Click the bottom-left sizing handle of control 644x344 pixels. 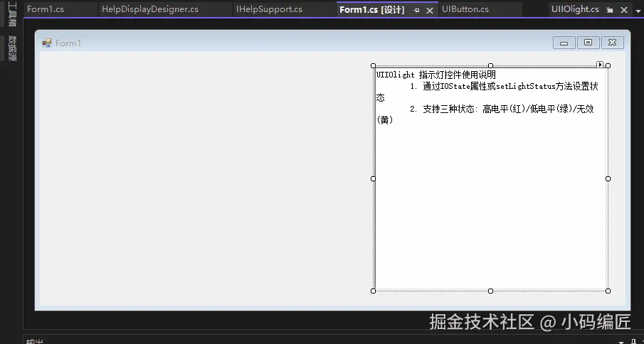click(x=374, y=291)
